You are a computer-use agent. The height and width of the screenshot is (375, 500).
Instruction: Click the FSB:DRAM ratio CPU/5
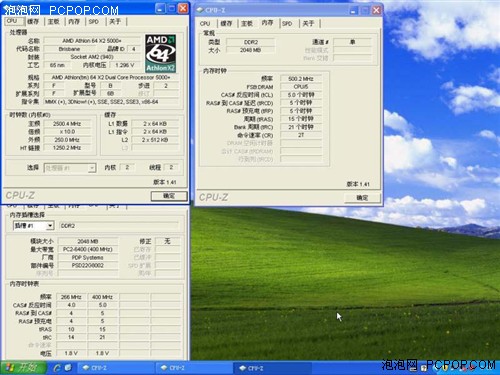coord(301,87)
